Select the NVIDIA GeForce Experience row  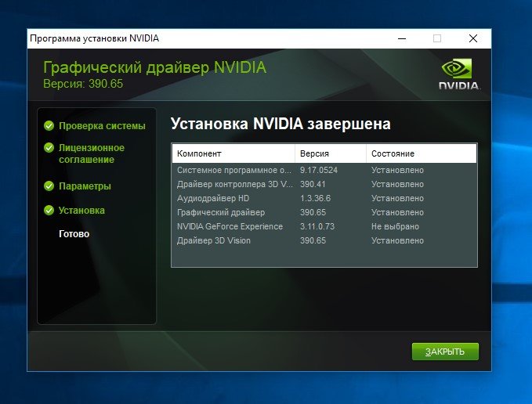point(324,226)
